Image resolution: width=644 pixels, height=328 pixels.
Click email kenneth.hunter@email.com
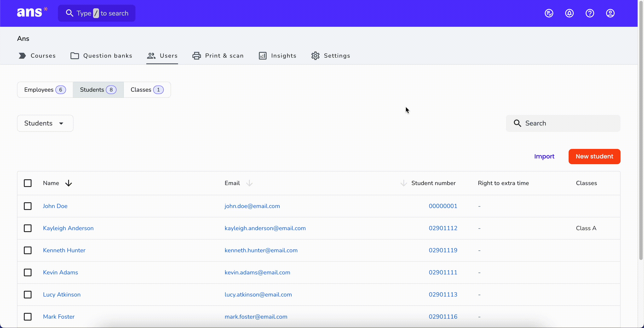coord(261,250)
